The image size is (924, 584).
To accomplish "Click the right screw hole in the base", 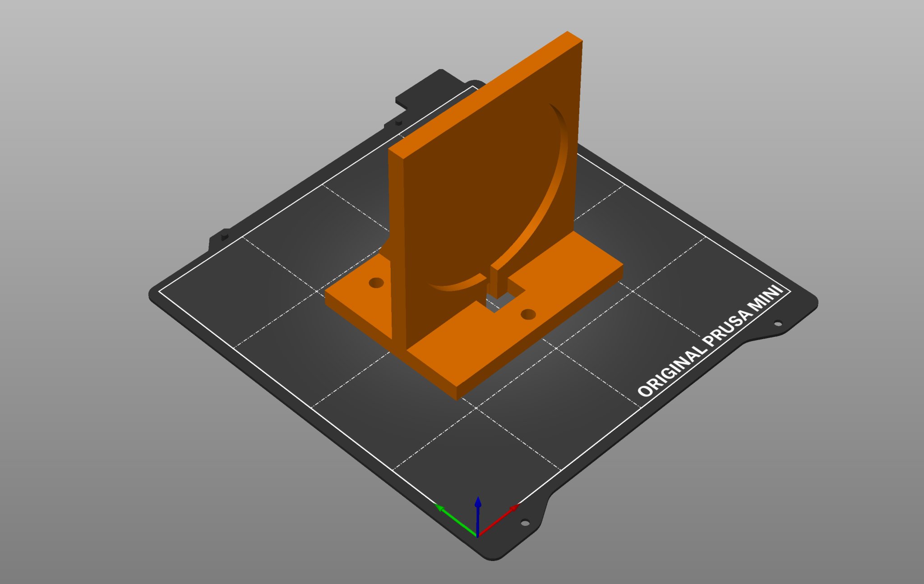I will pyautogui.click(x=527, y=314).
